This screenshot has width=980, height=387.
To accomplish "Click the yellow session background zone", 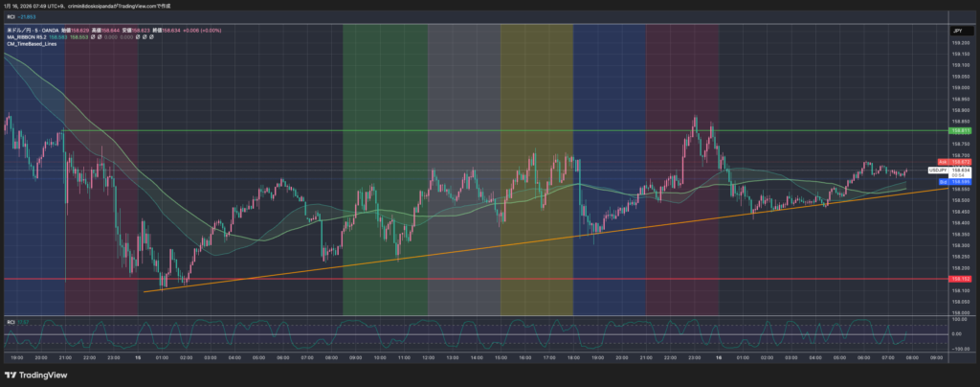I will (x=536, y=96).
